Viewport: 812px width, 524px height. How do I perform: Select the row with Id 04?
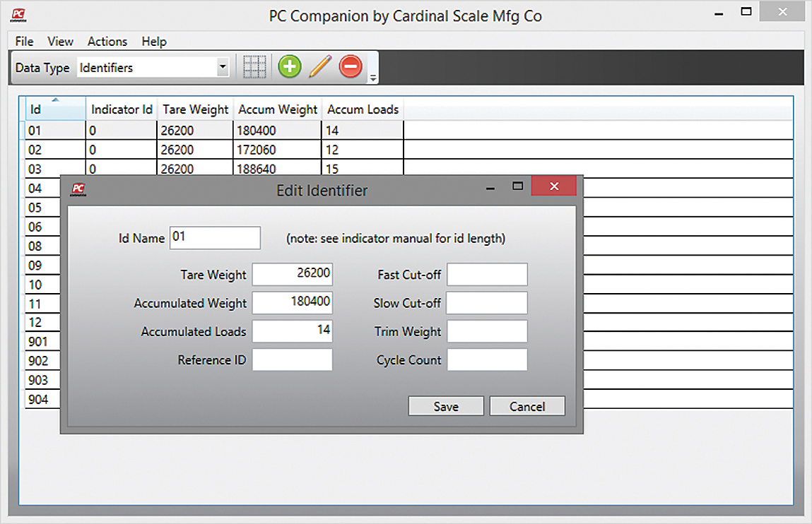tap(42, 189)
